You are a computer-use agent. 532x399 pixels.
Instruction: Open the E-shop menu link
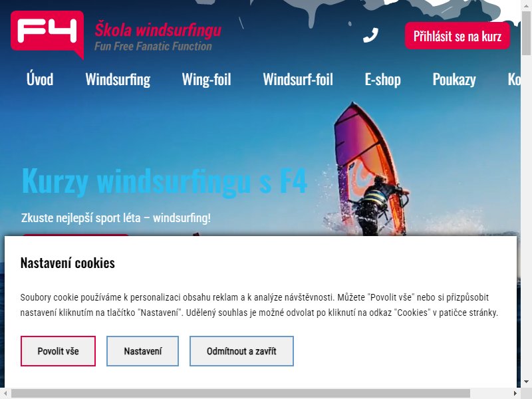tap(383, 79)
